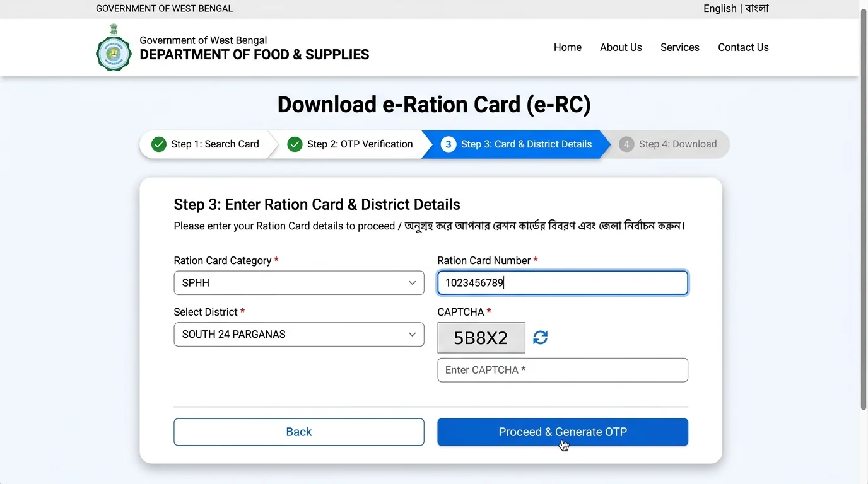Click the West Bengal government emblem logo
The width and height of the screenshot is (868, 484).
pyautogui.click(x=114, y=47)
